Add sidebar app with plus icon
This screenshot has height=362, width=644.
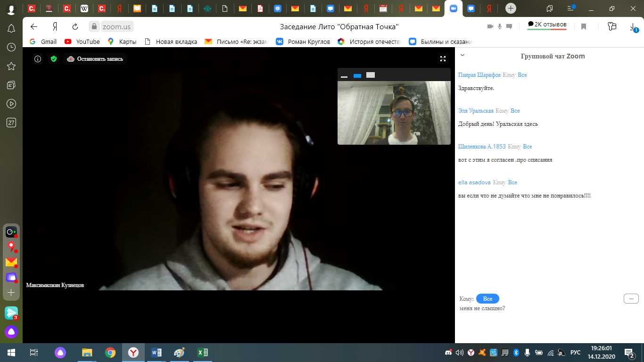point(11,292)
